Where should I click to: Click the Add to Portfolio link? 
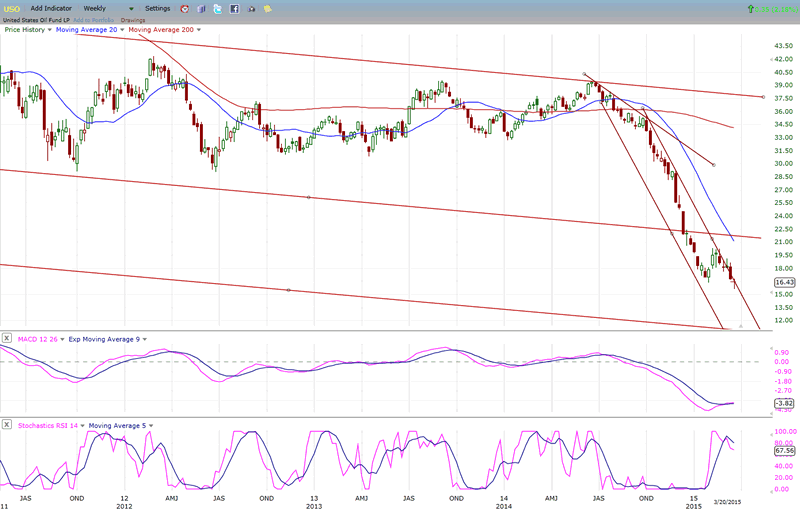[x=93, y=19]
